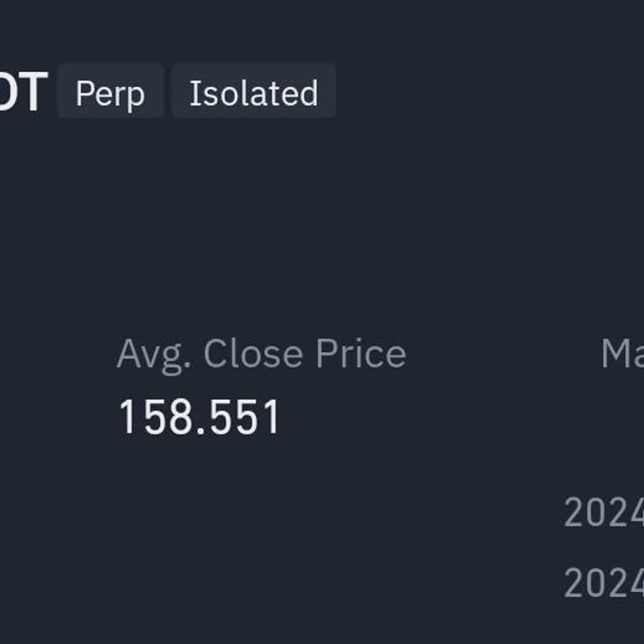
Task: Click the letter "M" at the right edge
Action: tap(615, 354)
